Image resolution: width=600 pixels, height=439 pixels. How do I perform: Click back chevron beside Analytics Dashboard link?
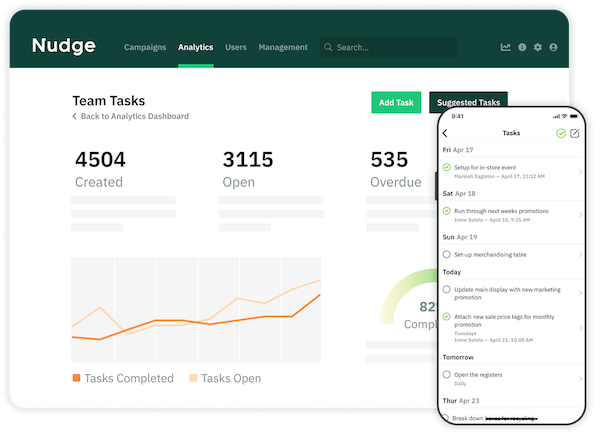point(75,116)
